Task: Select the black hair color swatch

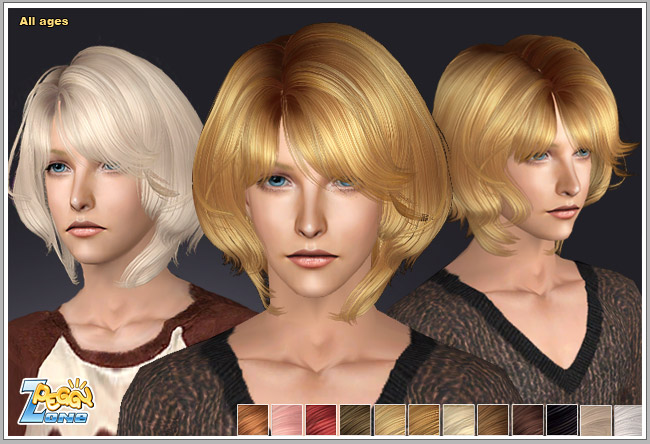Action: [x=562, y=420]
